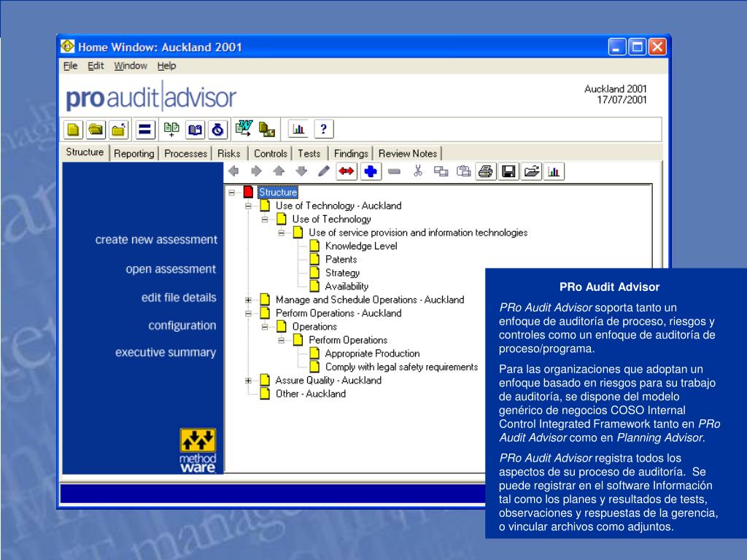Screen dimensions: 747x560
Task: Collapse the root Structure node
Action: pos(232,192)
